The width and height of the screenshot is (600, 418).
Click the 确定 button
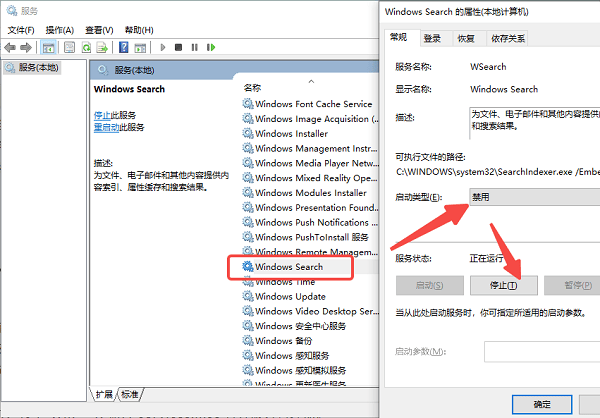tap(542, 404)
